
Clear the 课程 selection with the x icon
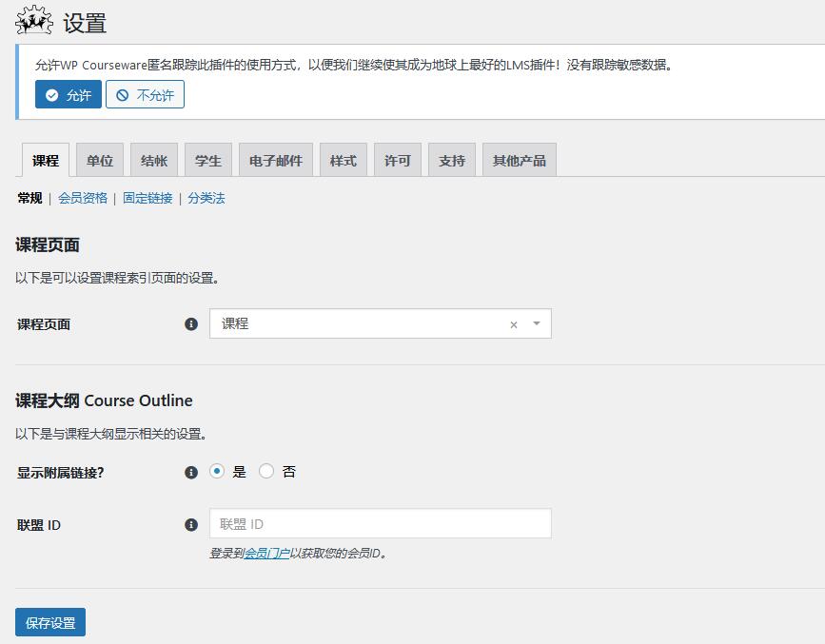click(514, 324)
